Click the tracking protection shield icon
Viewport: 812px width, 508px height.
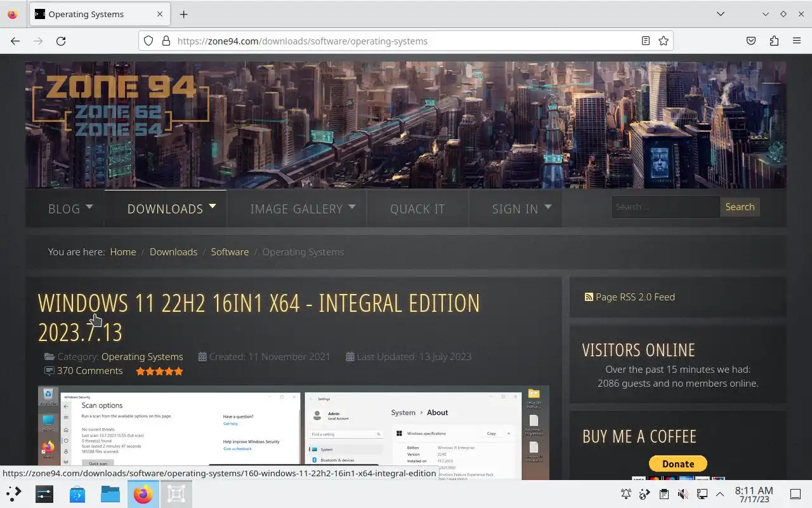(x=148, y=41)
